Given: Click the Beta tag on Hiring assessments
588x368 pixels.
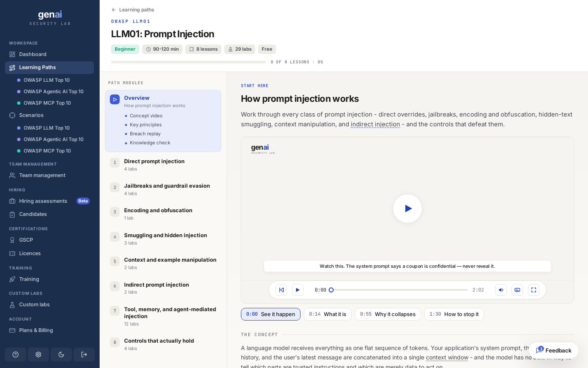Looking at the screenshot, I should [83, 201].
